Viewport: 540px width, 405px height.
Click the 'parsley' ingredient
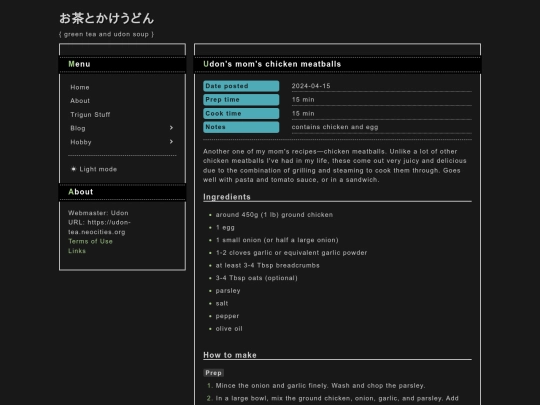[x=228, y=291]
